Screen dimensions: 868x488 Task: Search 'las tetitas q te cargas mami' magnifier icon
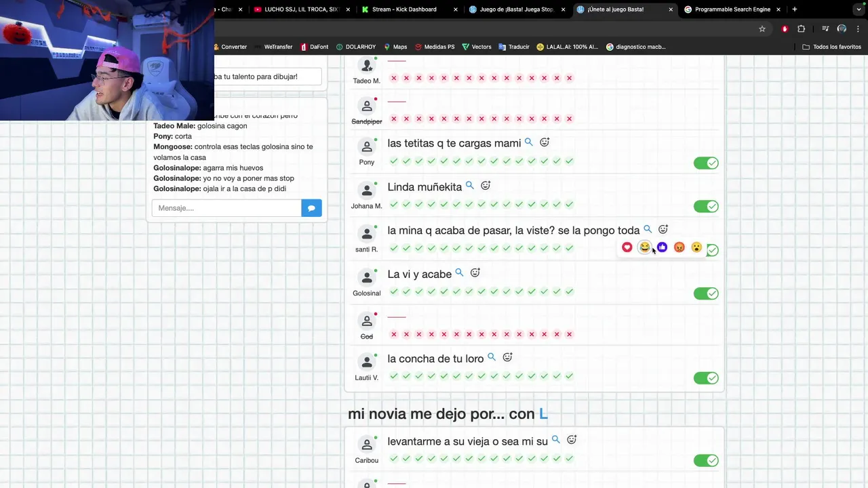[x=529, y=142]
